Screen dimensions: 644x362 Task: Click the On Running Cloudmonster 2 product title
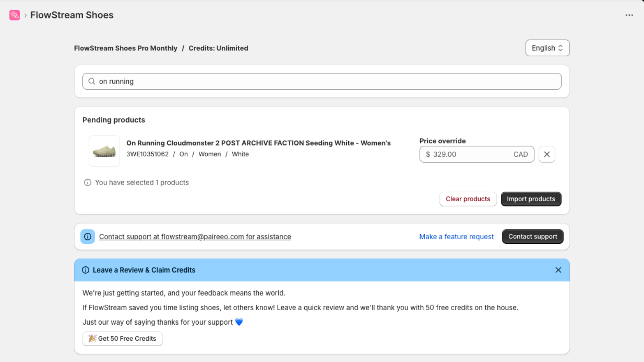tap(258, 143)
